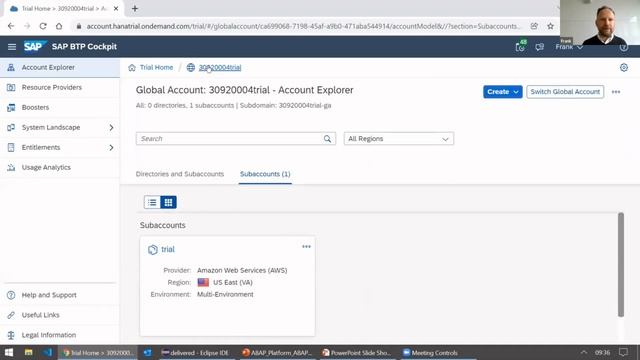Open page settings gear icon
Viewport: 640px width, 360px height.
click(624, 68)
